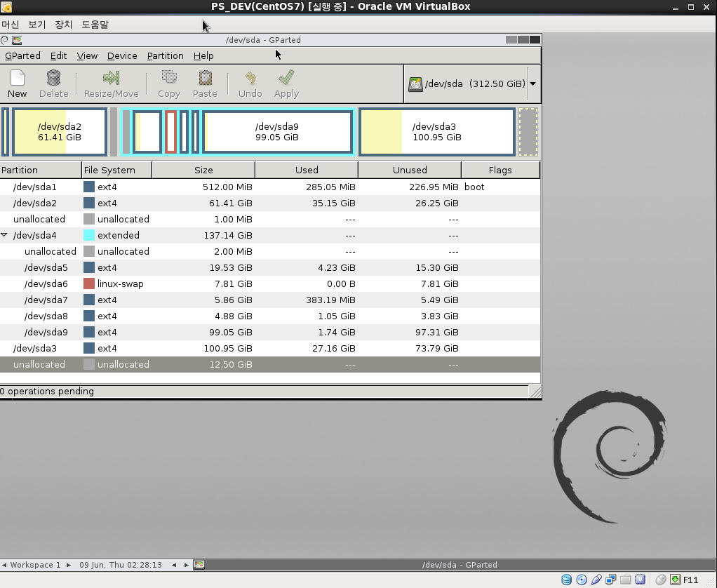Screen dimensions: 717x588
Task: Select the /dev/sda7 partition row
Action: [x=270, y=300]
